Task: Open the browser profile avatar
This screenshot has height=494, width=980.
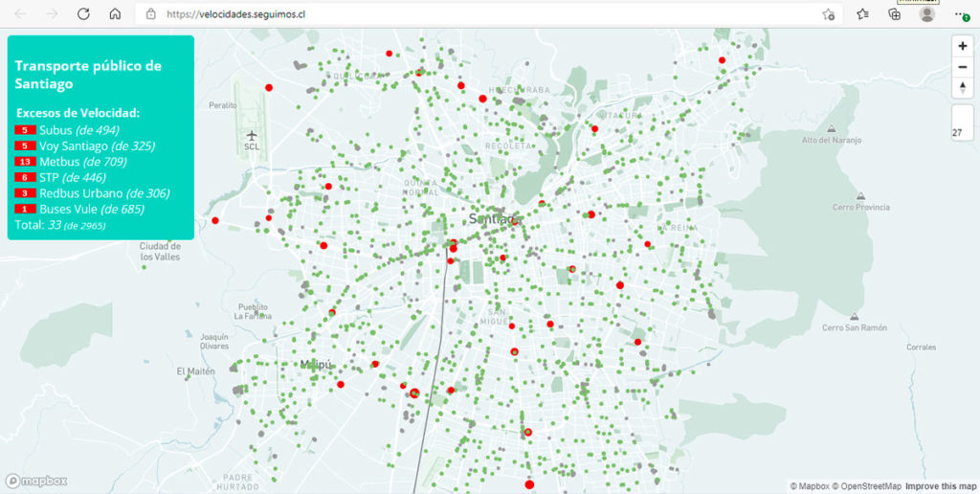Action: 926,14
